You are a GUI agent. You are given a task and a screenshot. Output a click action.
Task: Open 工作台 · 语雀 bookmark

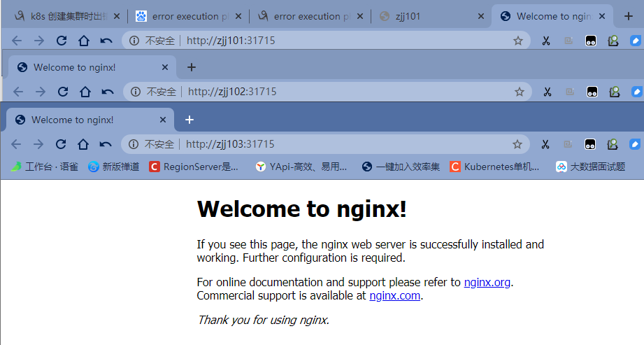pyautogui.click(x=44, y=167)
